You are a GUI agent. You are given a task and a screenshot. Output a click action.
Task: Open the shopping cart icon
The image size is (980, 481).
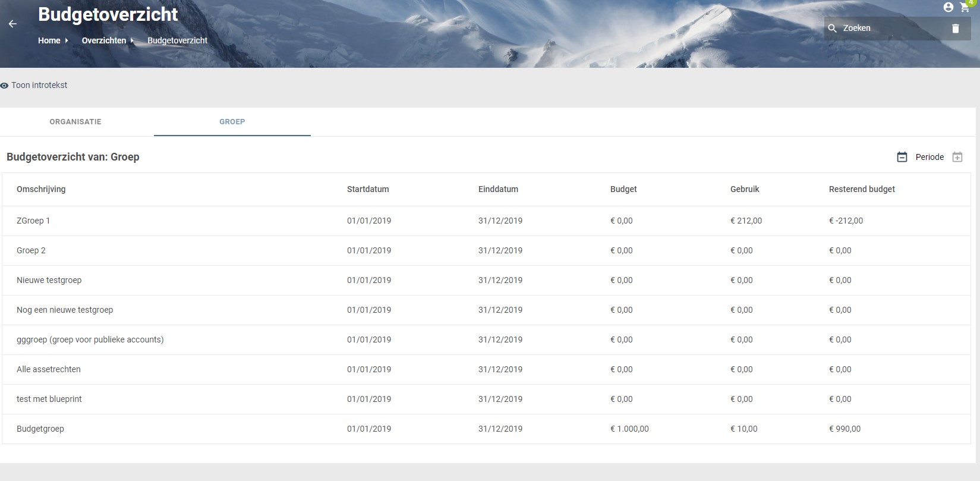pos(965,8)
